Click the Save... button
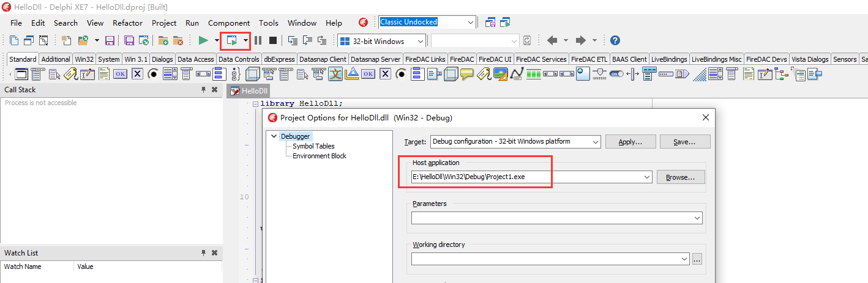 coord(685,142)
